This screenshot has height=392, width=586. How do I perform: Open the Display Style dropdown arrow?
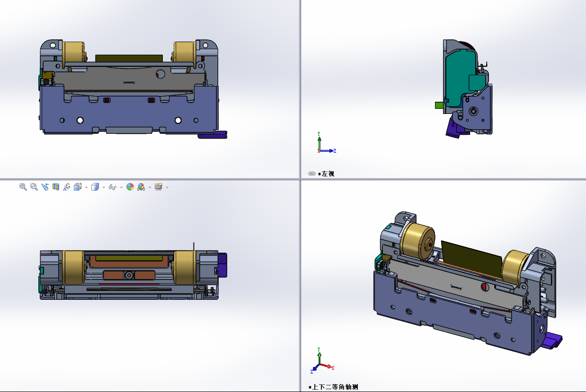click(104, 187)
